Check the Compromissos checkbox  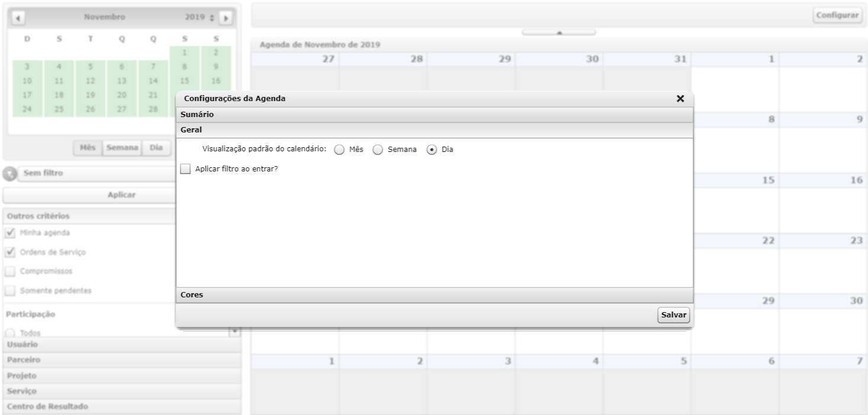(10, 272)
